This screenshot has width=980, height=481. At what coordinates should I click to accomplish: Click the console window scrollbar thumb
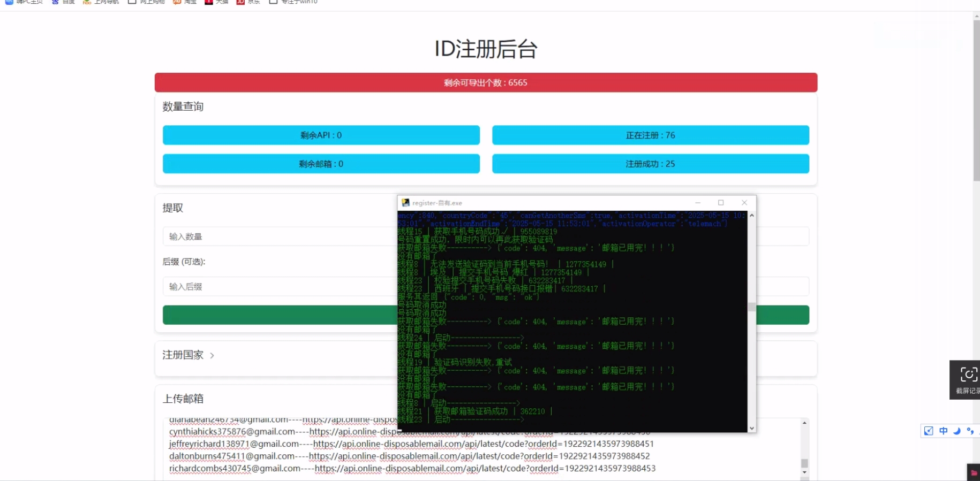click(x=752, y=307)
